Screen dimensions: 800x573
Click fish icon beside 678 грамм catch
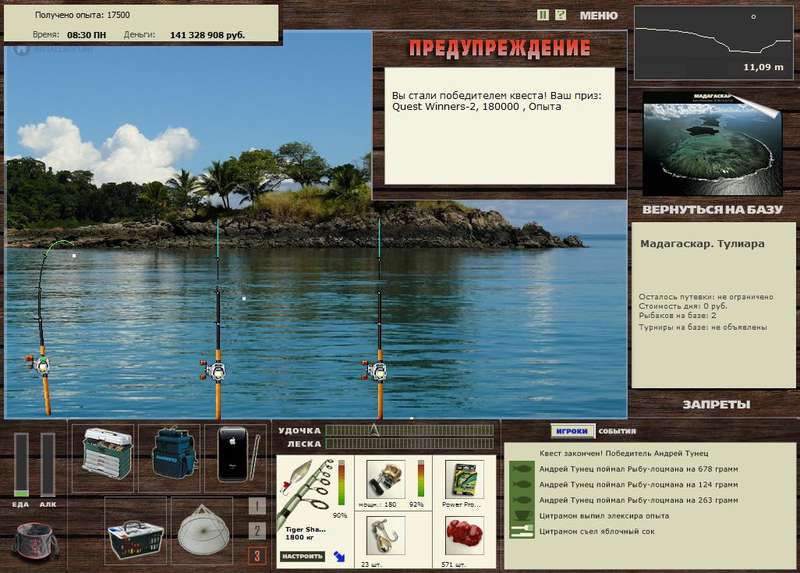click(x=521, y=469)
